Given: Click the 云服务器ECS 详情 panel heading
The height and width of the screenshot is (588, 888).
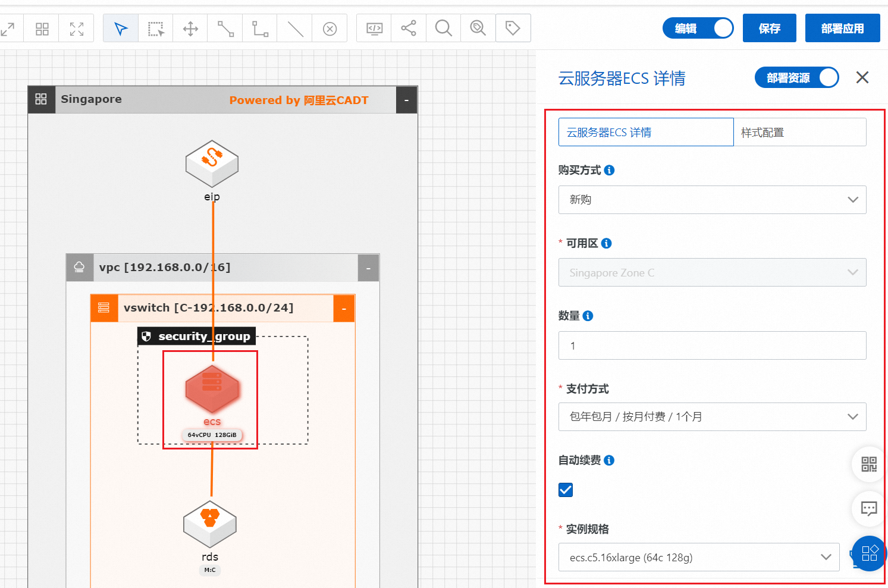Looking at the screenshot, I should (x=622, y=78).
